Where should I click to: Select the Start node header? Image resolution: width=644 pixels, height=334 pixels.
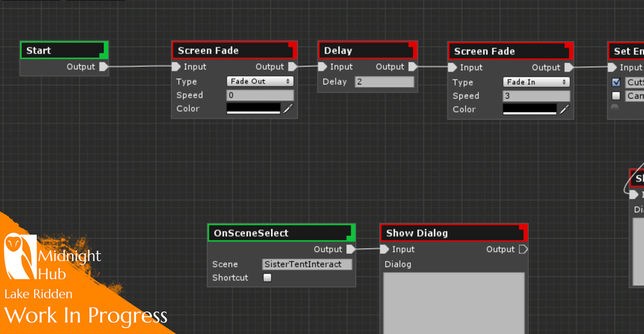coord(64,50)
